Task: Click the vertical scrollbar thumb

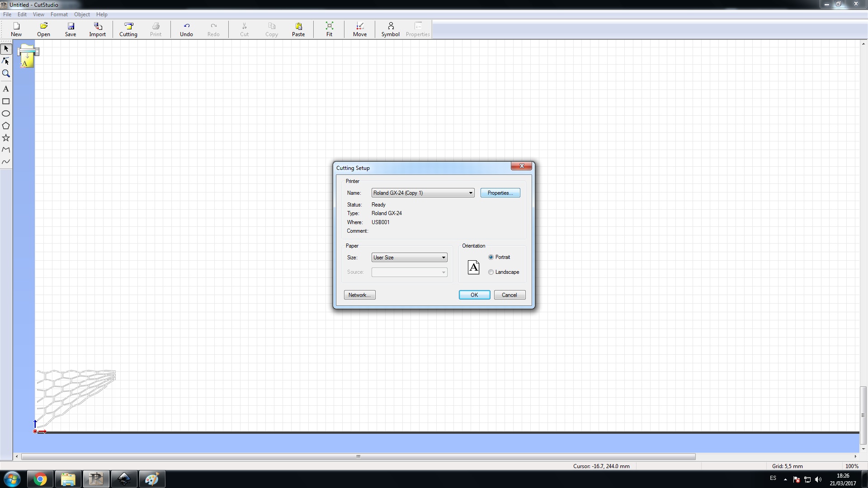Action: (863, 415)
